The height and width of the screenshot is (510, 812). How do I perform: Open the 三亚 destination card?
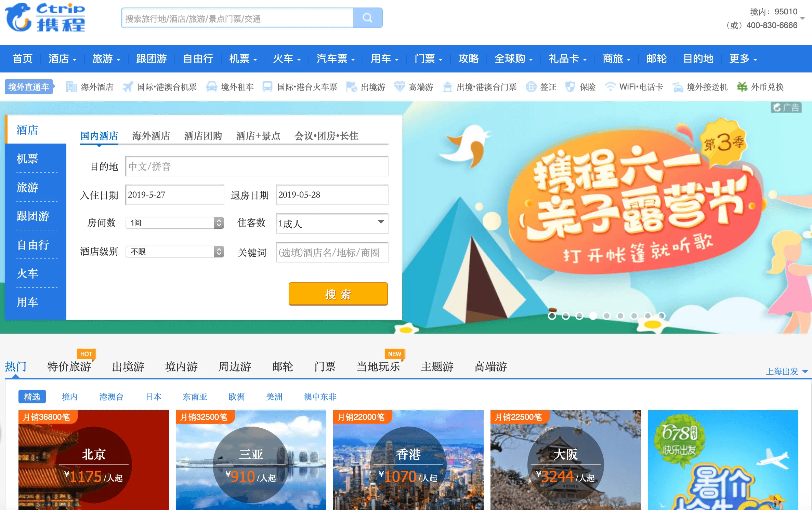251,460
